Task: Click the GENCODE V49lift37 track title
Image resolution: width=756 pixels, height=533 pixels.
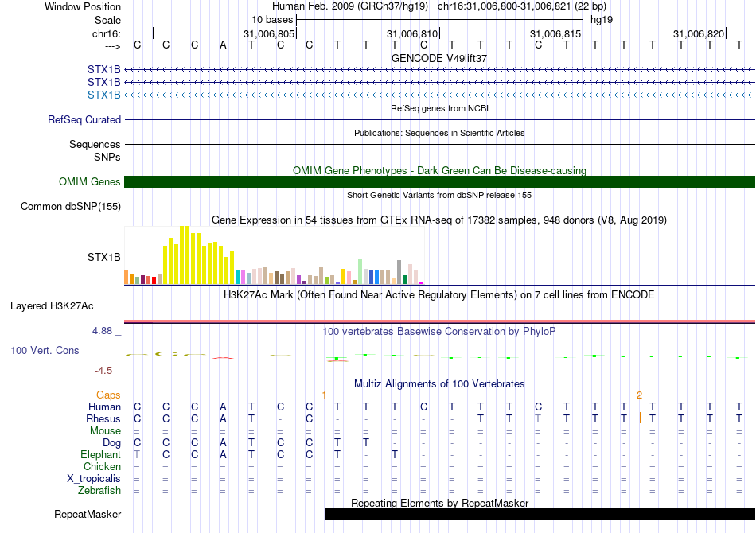Action: click(x=439, y=58)
